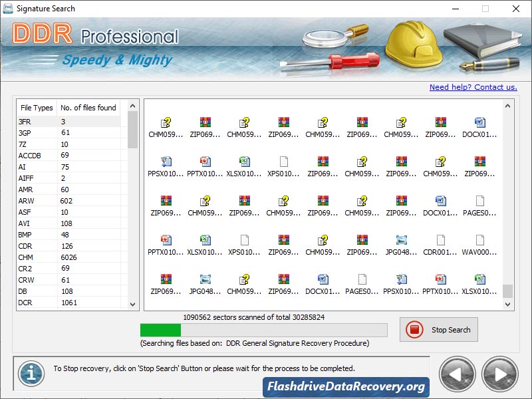This screenshot has height=399, width=532.
Task: Click the file count cell showing 602
Action: pyautogui.click(x=89, y=201)
